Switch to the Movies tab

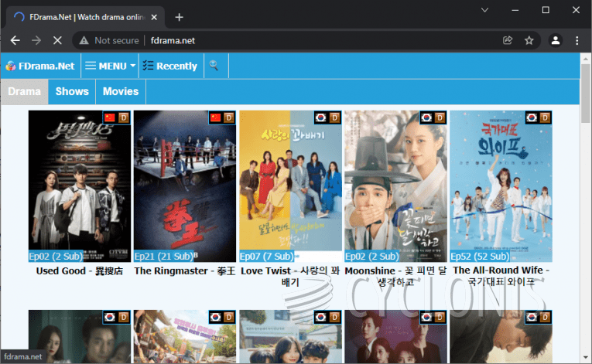(121, 91)
